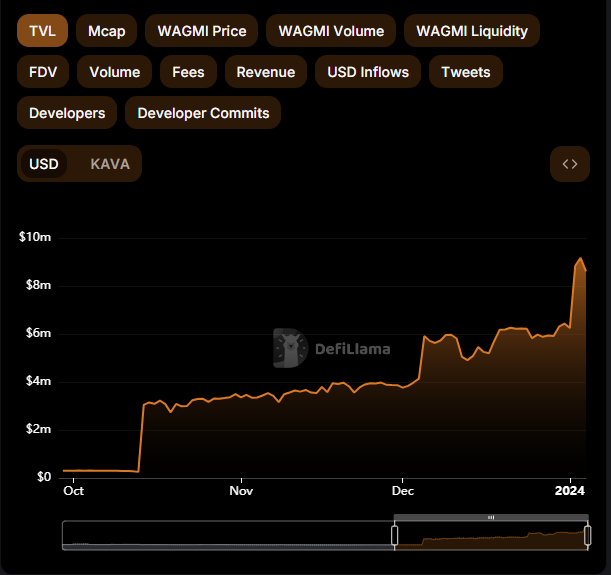Switch denomination to KAVA
The height and width of the screenshot is (575, 611).
click(110, 164)
